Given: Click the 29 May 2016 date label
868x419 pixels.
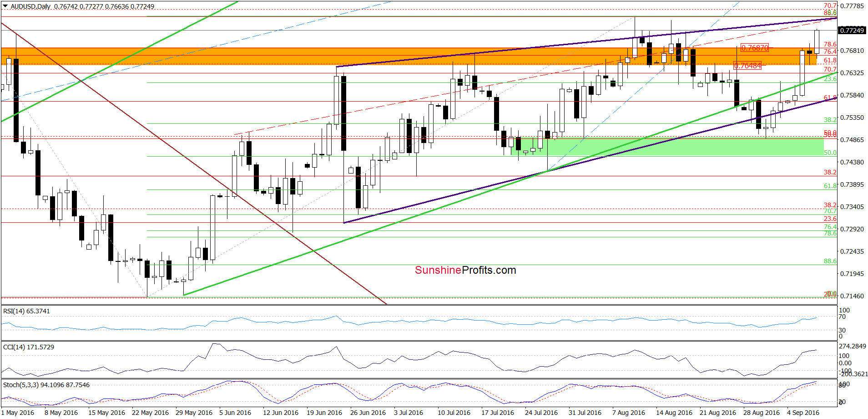Looking at the screenshot, I should coord(194,413).
